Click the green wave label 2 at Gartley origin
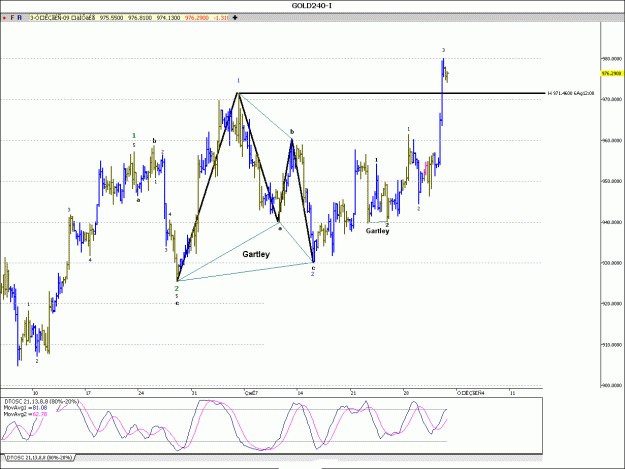 coord(177,288)
